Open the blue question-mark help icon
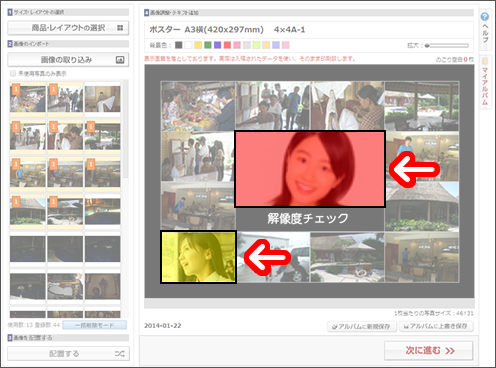The width and height of the screenshot is (496, 368). coord(485,16)
